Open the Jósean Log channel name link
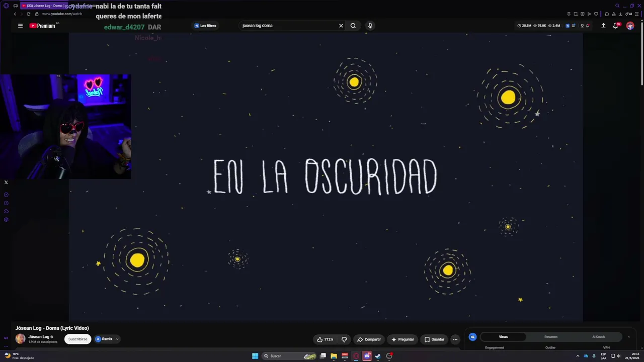Image resolution: width=644 pixels, height=362 pixels. point(39,337)
